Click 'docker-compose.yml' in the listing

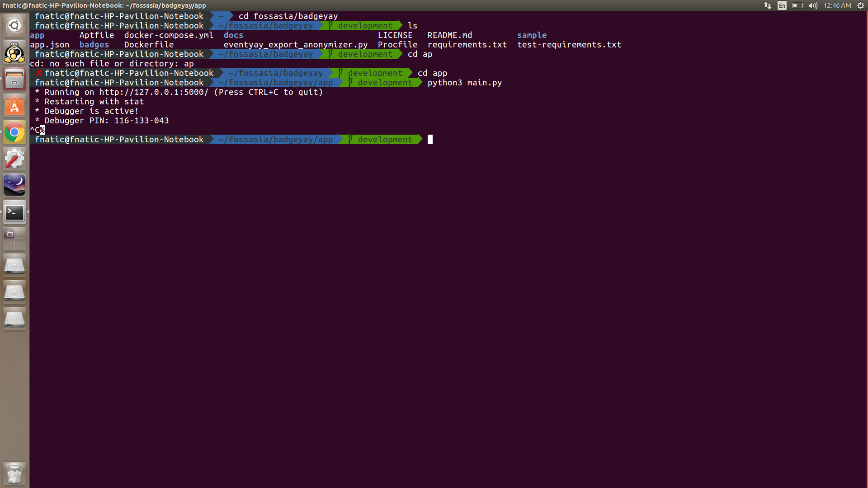(x=169, y=35)
